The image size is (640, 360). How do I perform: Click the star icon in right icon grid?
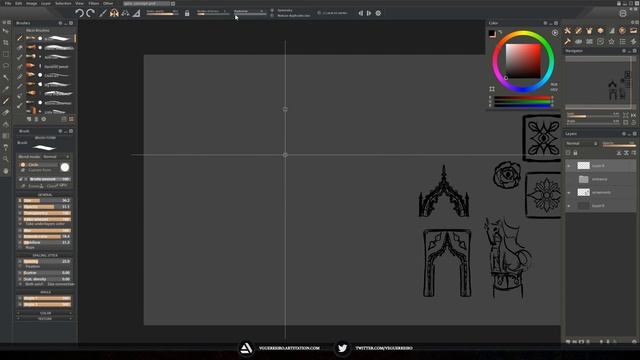point(611,41)
